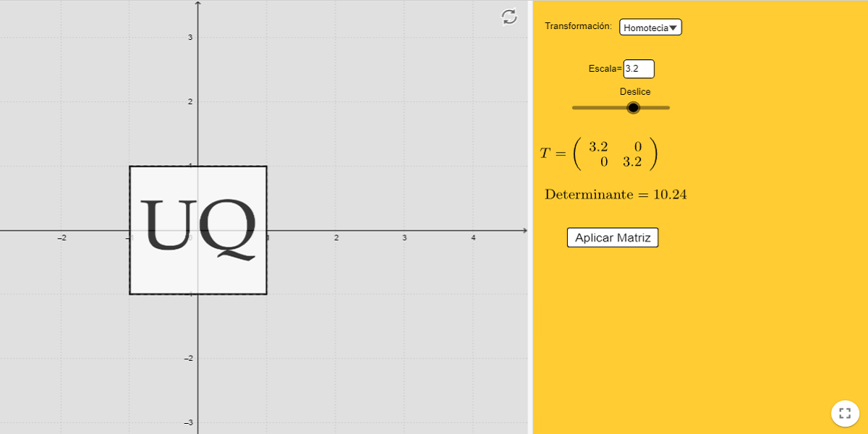This screenshot has width=868, height=434.
Task: Click y-axis tick label −3
Action: tap(188, 422)
